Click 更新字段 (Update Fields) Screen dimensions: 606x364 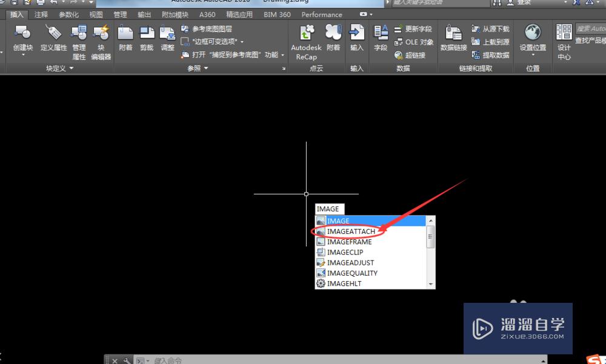pyautogui.click(x=413, y=29)
